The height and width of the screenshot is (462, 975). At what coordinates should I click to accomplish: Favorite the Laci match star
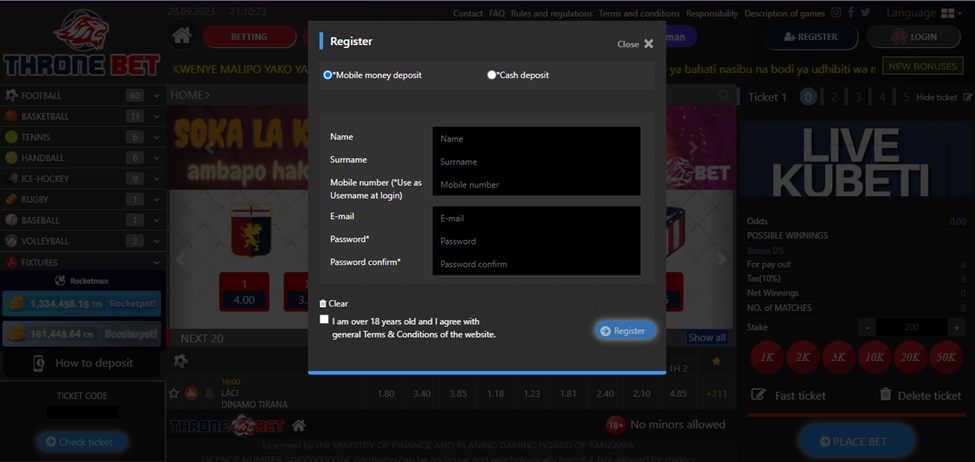pos(174,393)
